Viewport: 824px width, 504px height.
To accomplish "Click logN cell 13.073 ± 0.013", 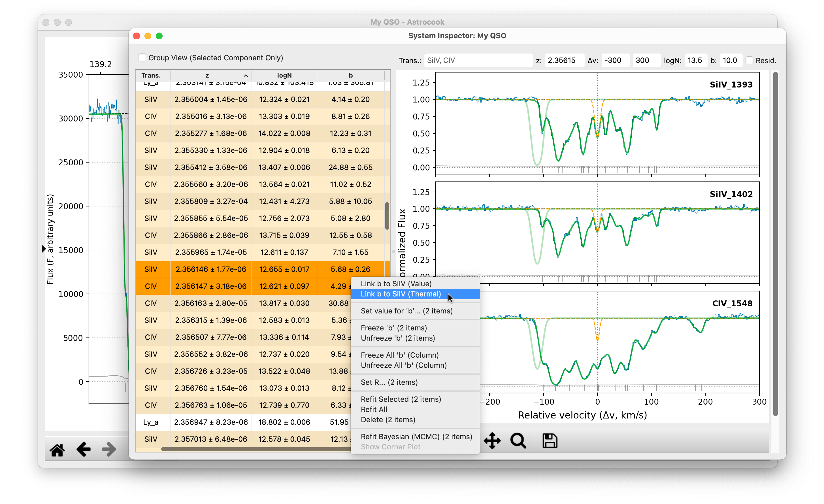I will [284, 388].
